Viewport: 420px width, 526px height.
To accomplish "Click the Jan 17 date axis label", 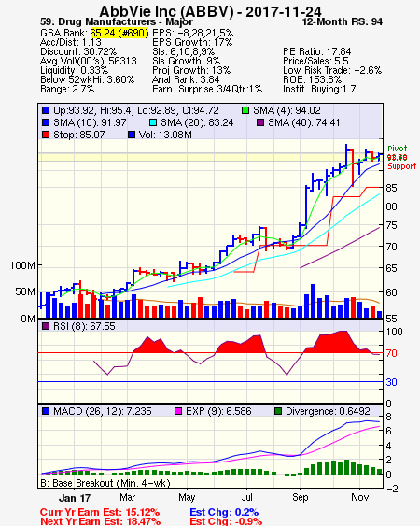I will point(75,498).
